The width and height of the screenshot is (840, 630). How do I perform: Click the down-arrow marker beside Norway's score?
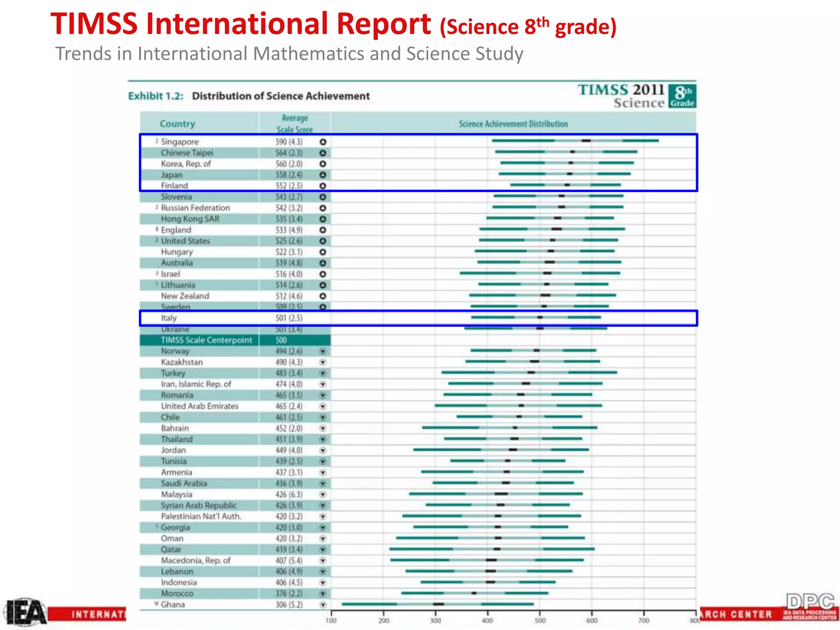323,352
